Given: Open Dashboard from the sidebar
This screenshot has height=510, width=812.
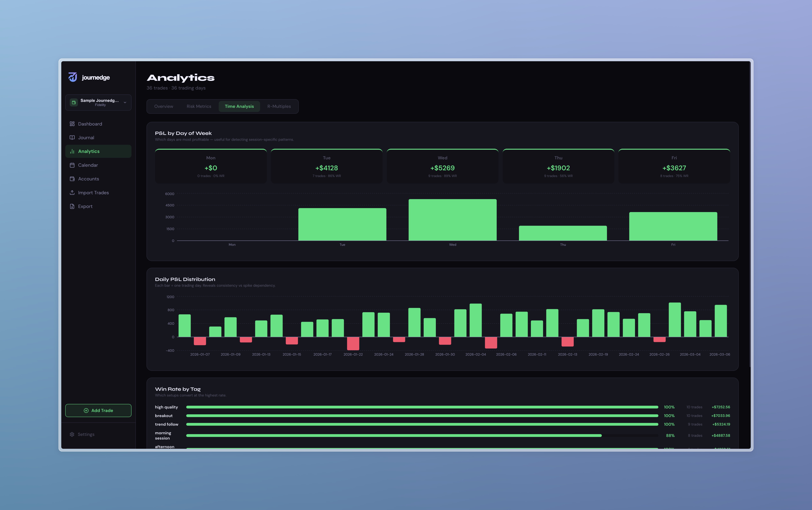Looking at the screenshot, I should click(x=98, y=124).
